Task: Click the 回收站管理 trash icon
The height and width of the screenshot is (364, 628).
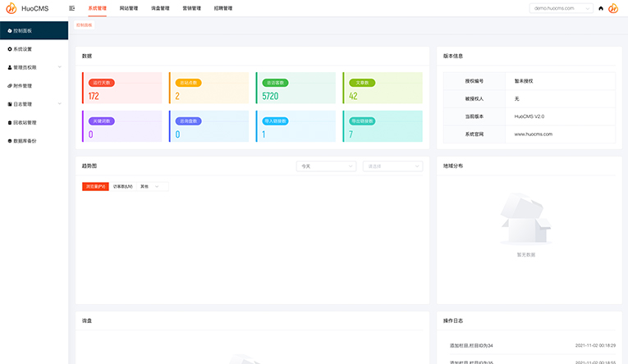Action: (x=10, y=122)
